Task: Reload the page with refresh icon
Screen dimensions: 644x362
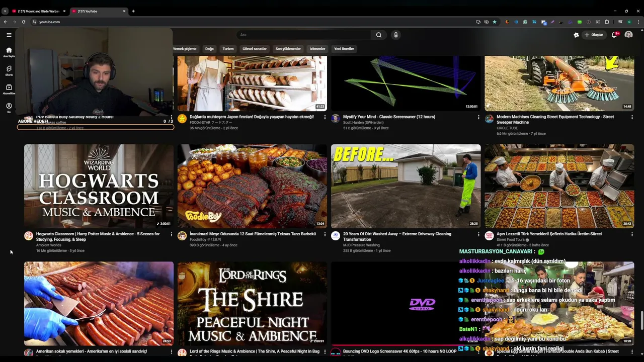Action: [x=23, y=22]
